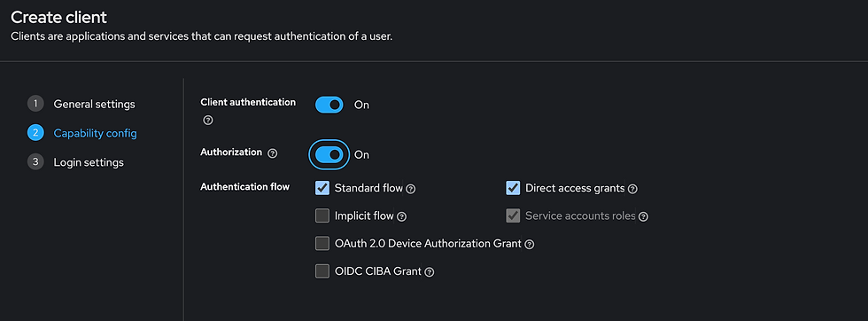
Task: Click the step 3 number badge
Action: [35, 162]
